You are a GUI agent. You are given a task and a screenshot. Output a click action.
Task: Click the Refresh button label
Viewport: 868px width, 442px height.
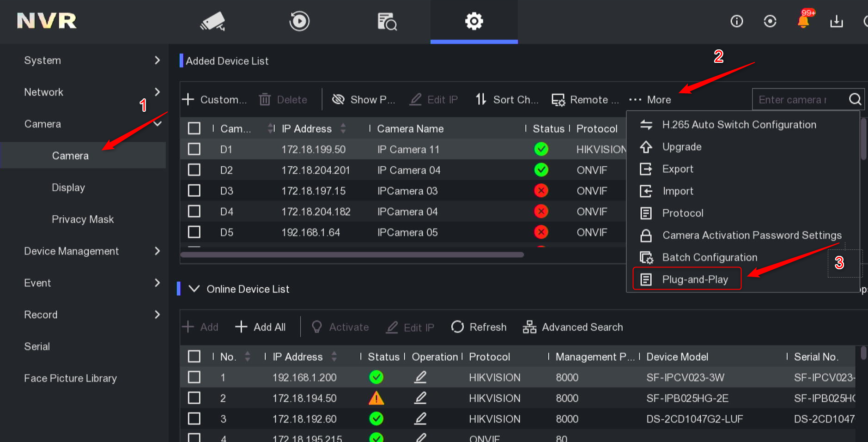coord(488,327)
